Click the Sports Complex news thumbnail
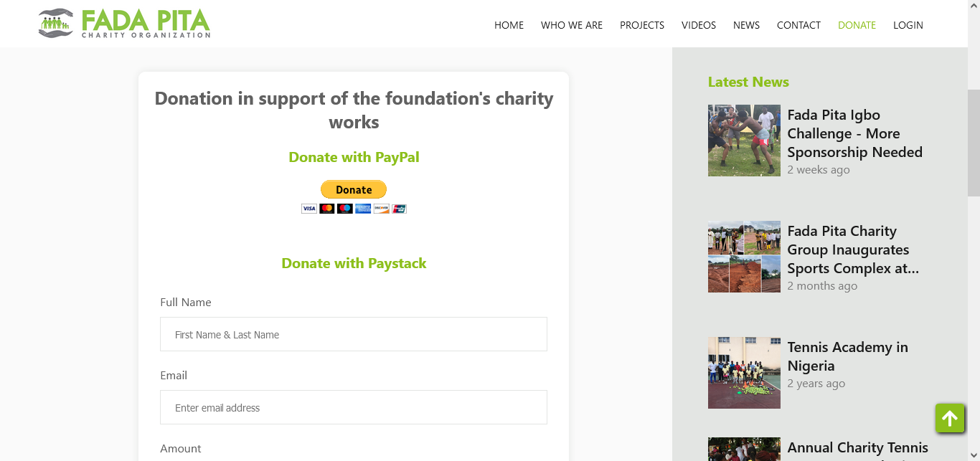980x461 pixels. click(x=744, y=257)
